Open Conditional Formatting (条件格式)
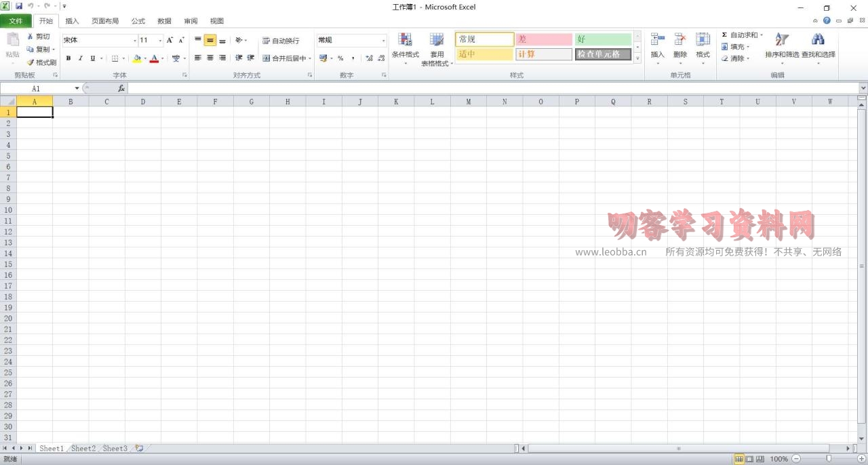 [x=406, y=47]
